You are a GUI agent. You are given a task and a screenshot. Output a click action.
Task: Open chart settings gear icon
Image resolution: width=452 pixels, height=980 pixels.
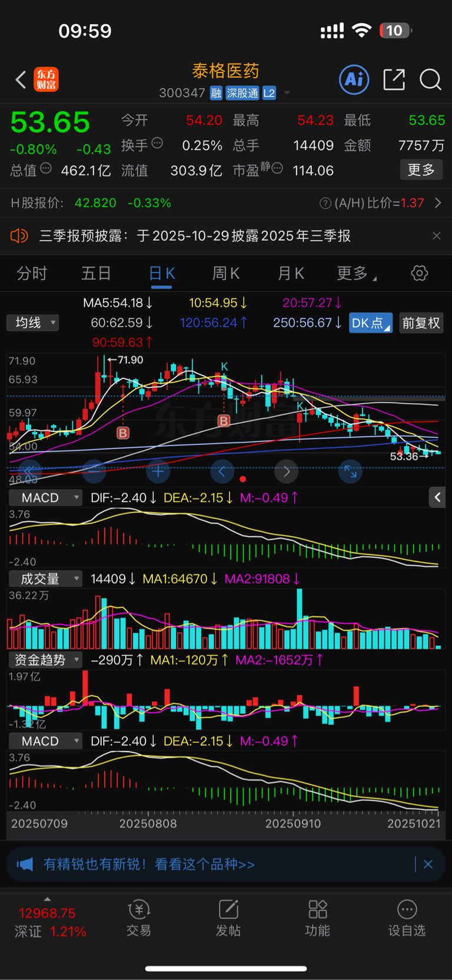[x=420, y=273]
